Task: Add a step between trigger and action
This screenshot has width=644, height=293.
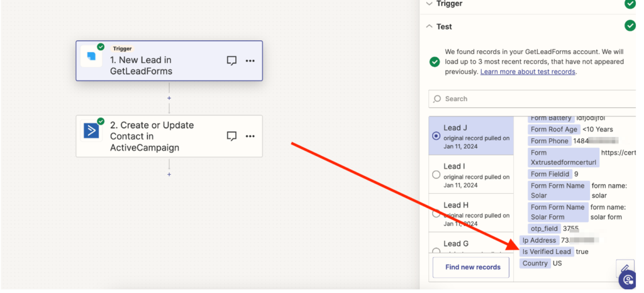Action: point(169,98)
